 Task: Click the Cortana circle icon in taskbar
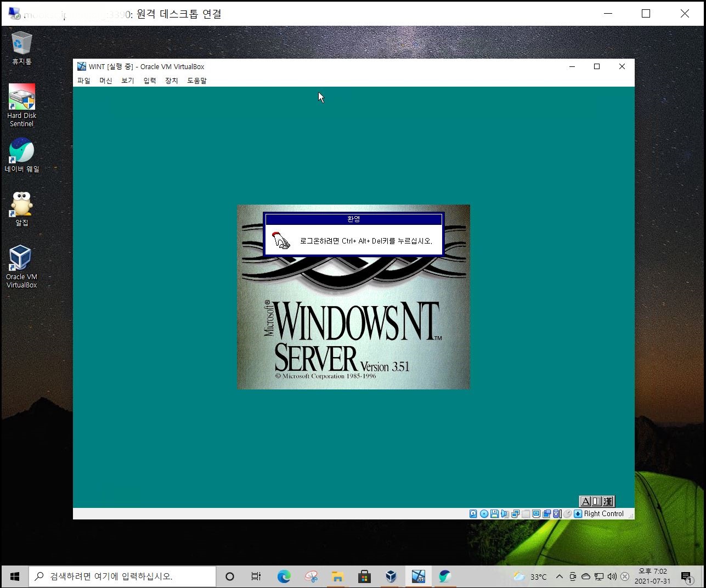tap(230, 576)
